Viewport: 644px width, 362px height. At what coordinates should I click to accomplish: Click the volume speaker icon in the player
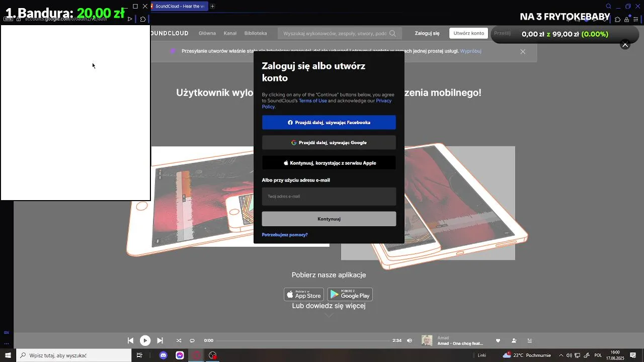(x=410, y=340)
